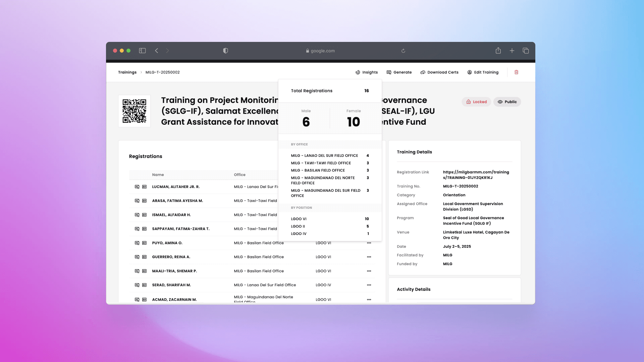The height and width of the screenshot is (362, 644).
Task: Toggle the Locked status badge
Action: click(x=476, y=102)
